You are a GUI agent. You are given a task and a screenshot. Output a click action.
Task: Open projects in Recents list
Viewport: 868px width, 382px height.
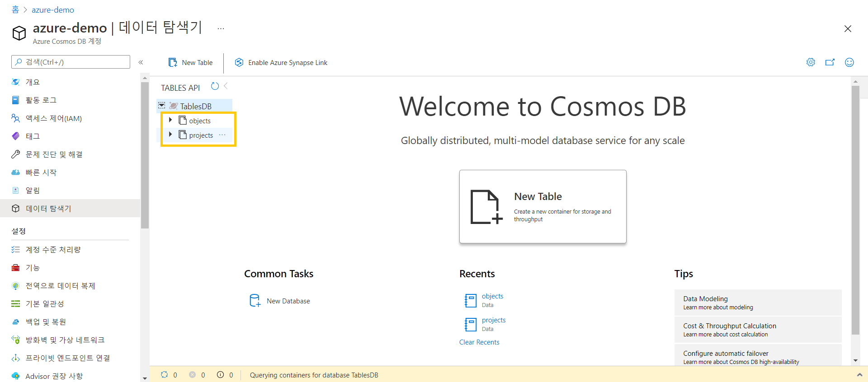click(x=494, y=320)
